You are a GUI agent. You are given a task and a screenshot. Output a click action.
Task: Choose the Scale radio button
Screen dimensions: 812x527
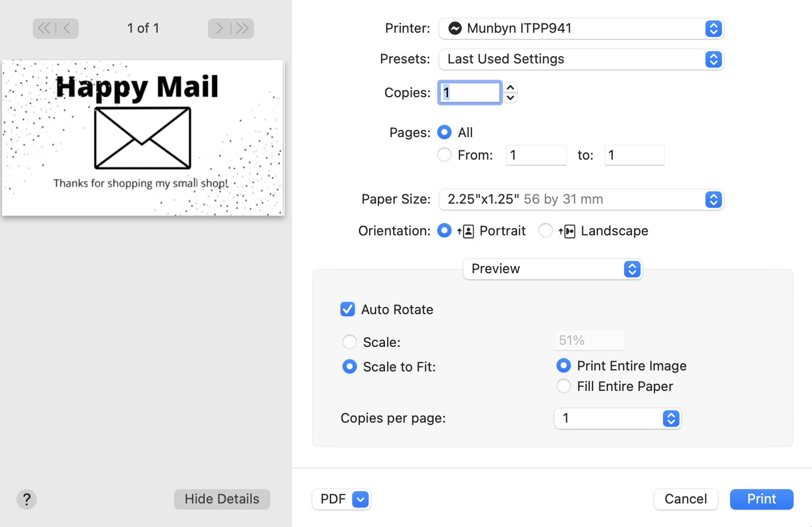(350, 342)
